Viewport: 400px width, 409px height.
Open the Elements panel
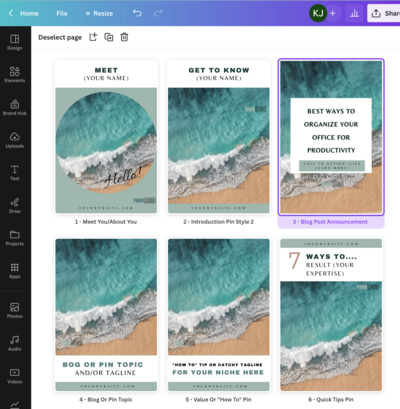pyautogui.click(x=15, y=75)
